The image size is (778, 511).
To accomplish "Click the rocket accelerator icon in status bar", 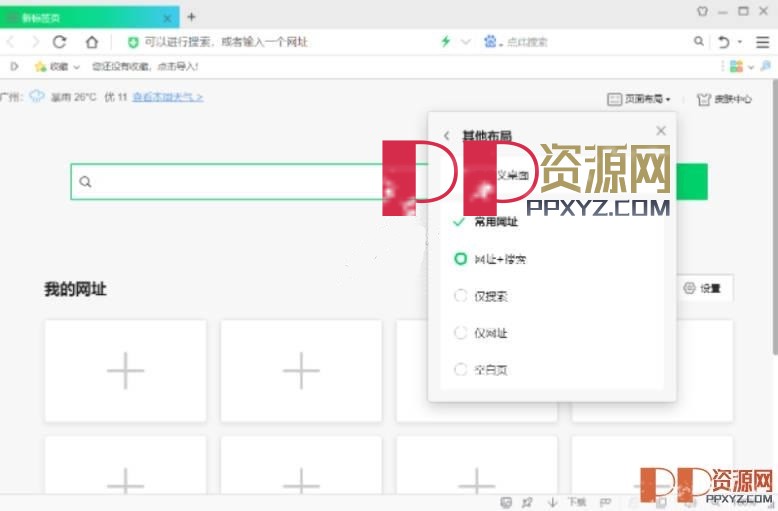I will [527, 503].
